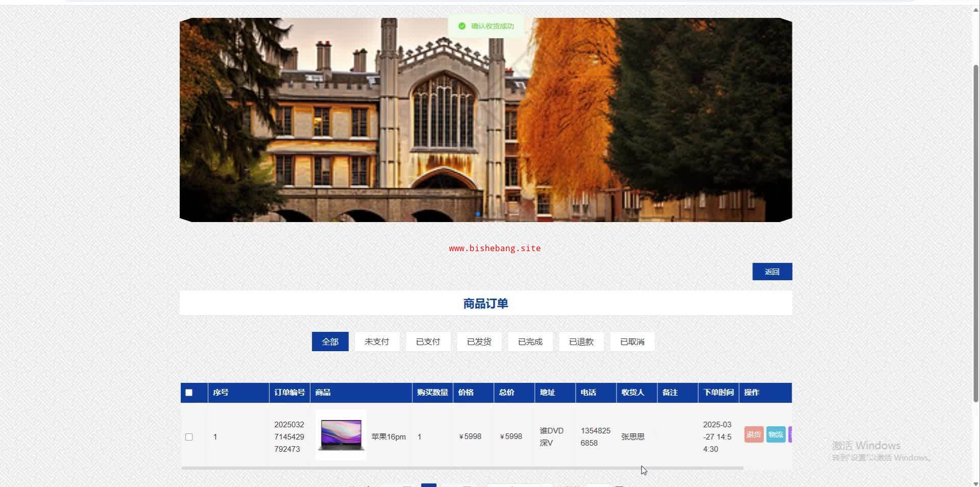Open the 已发货 orders tab
980x487 pixels.
click(479, 342)
